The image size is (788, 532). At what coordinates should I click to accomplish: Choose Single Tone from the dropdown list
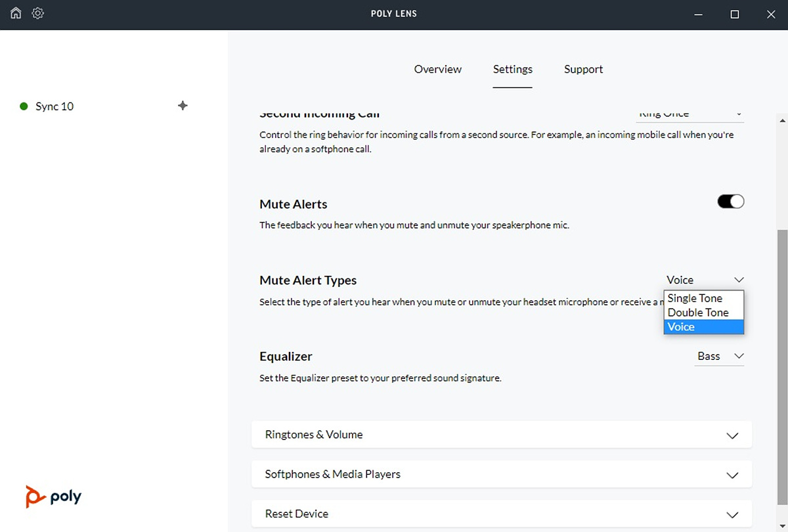[x=703, y=298]
